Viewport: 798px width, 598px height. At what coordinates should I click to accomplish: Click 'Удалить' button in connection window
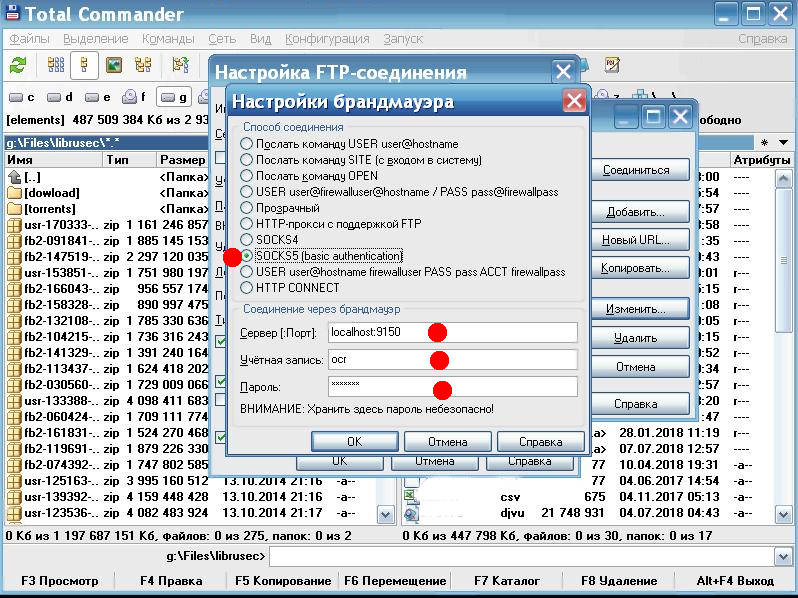[639, 338]
